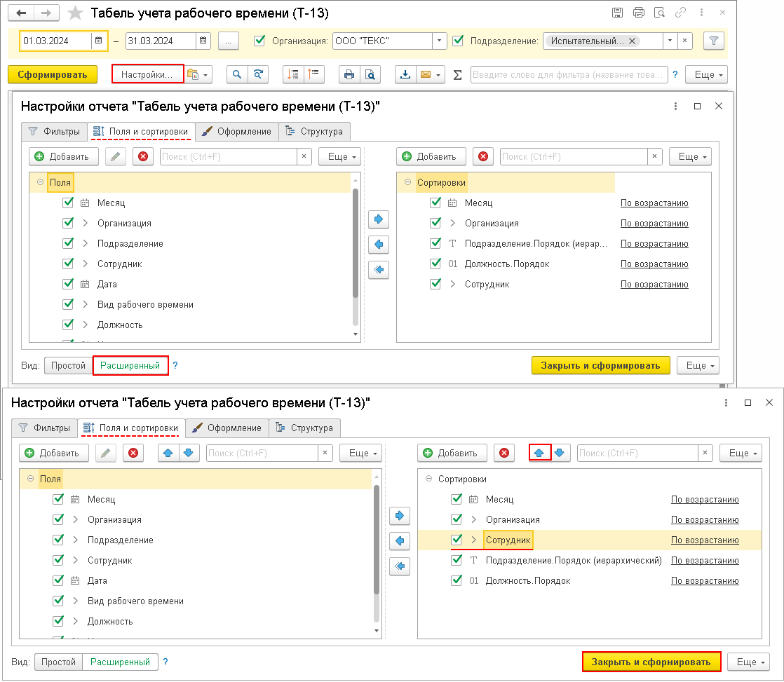Click the collapse all groups icon

[x=314, y=74]
